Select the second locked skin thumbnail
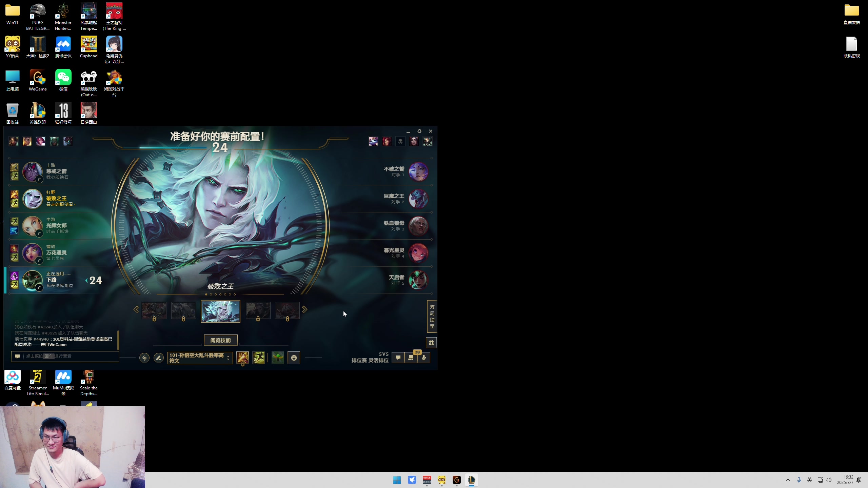Screen dimensions: 868x488 pos(183,310)
